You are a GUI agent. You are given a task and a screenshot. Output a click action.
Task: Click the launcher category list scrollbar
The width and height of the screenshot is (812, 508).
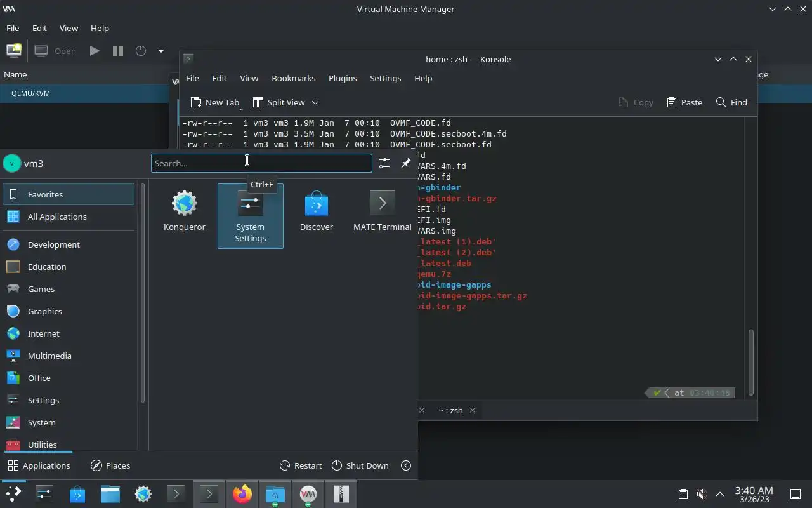pos(143,293)
